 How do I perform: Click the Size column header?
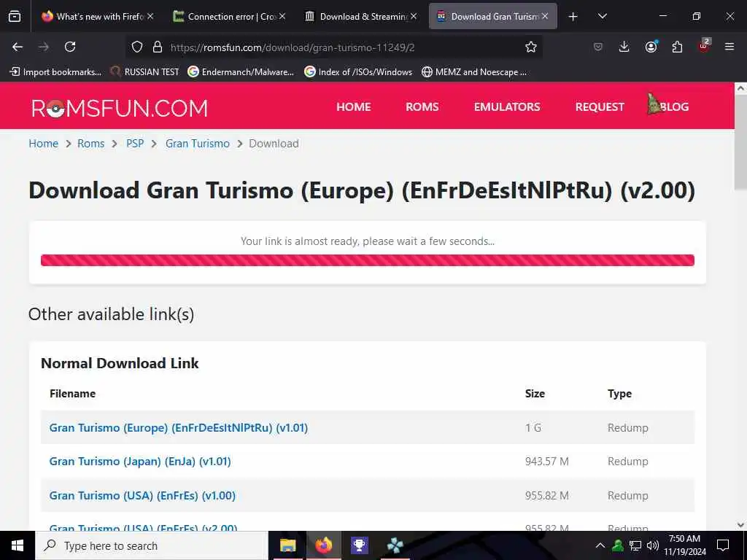pyautogui.click(x=535, y=393)
